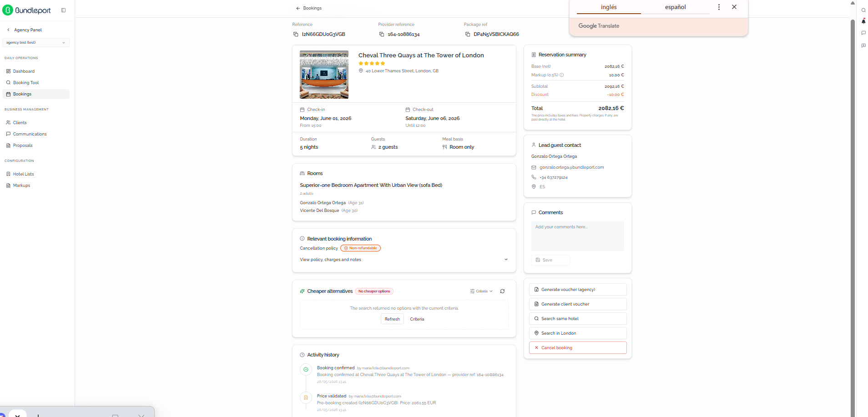Screen dimensions: 868x417
Task: Open Google Translate options menu
Action: coord(719,7)
